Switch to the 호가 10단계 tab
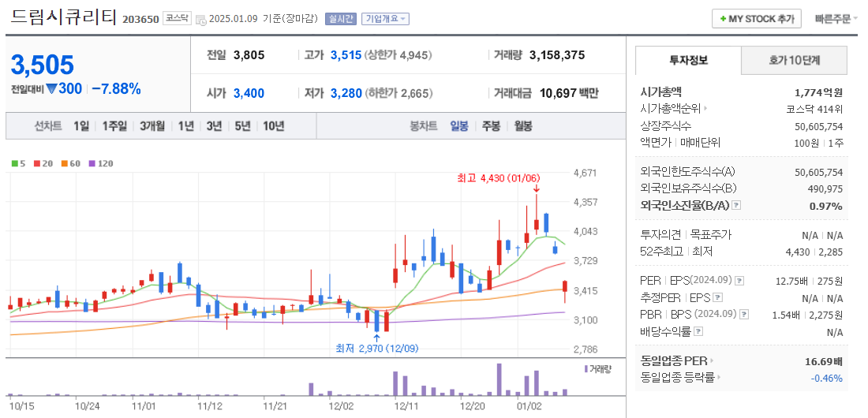Image resolution: width=868 pixels, height=418 pixels. 794,60
